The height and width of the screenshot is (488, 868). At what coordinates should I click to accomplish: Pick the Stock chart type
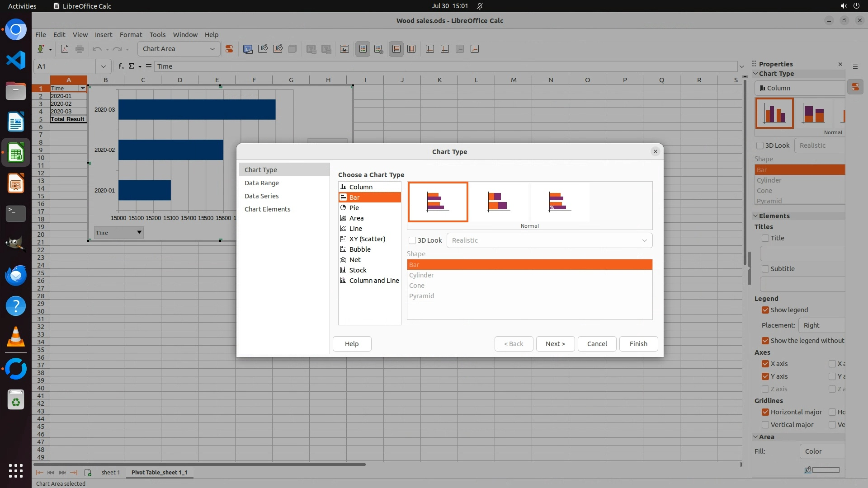point(358,270)
